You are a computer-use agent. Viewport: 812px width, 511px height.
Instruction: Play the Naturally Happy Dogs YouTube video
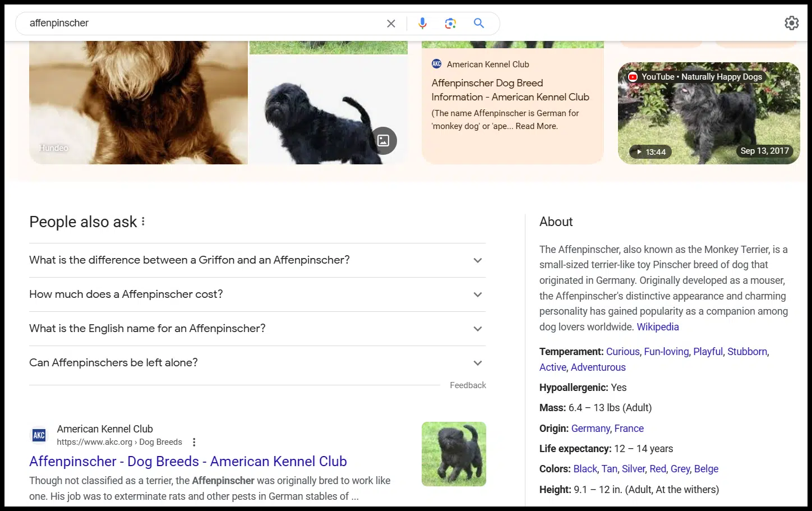[x=708, y=113]
